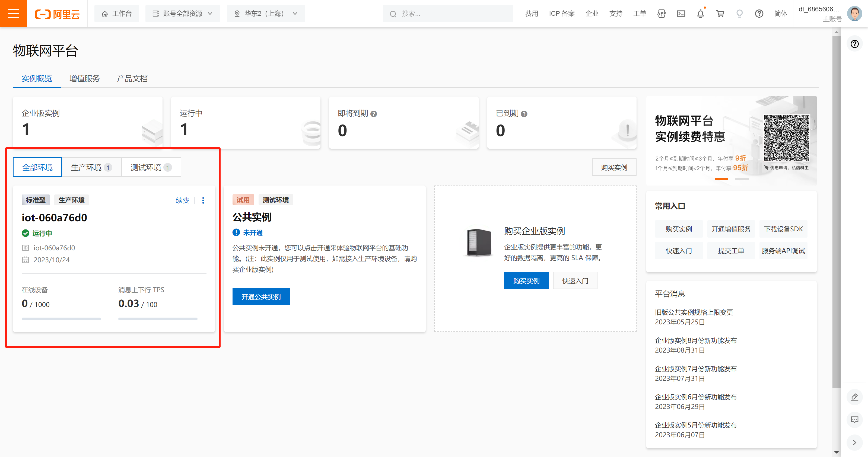Switch to the 产品文档 tab

point(132,78)
